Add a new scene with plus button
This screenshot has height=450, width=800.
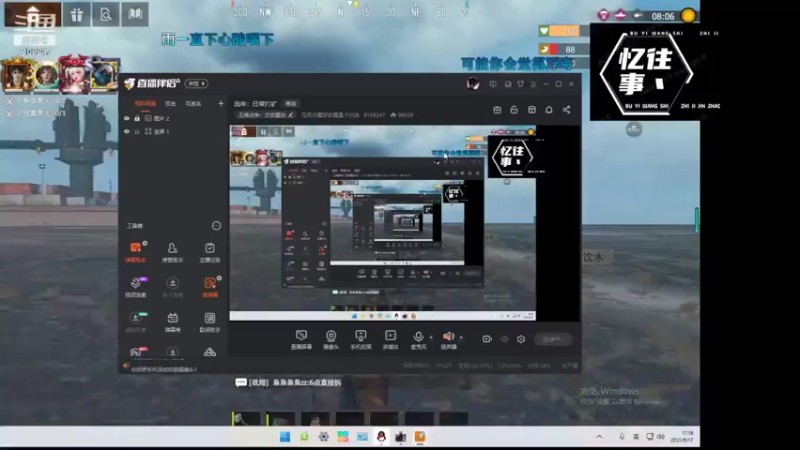pyautogui.click(x=221, y=104)
